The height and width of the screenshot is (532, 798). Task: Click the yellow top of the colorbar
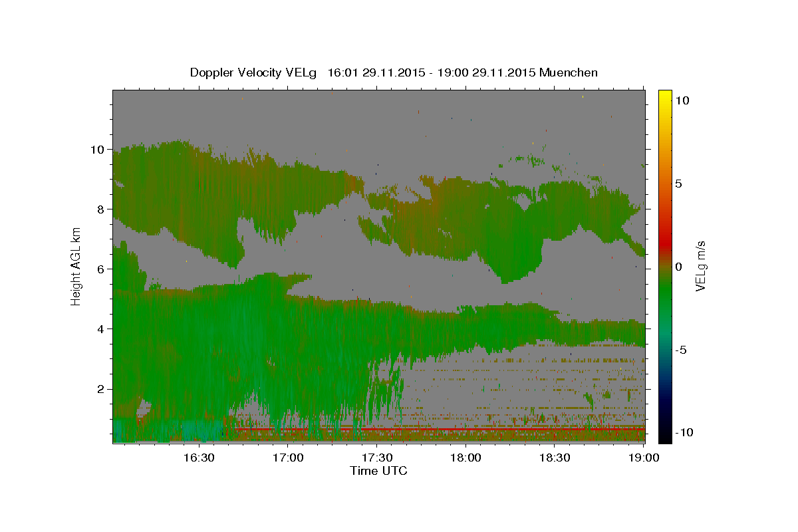click(x=664, y=96)
